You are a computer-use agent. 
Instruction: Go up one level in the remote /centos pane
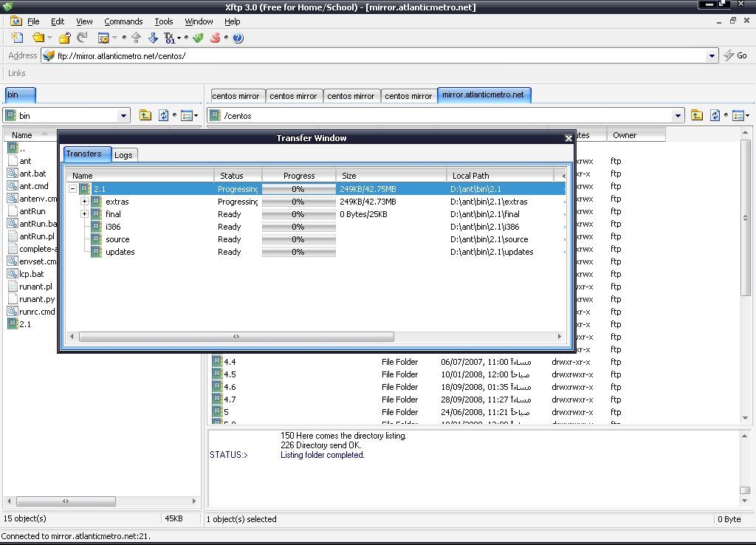point(697,115)
